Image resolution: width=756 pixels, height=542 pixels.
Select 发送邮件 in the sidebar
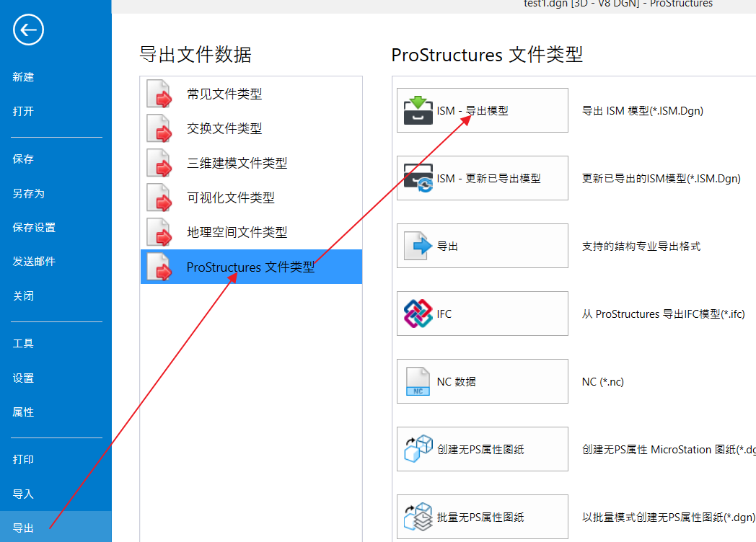tap(34, 262)
